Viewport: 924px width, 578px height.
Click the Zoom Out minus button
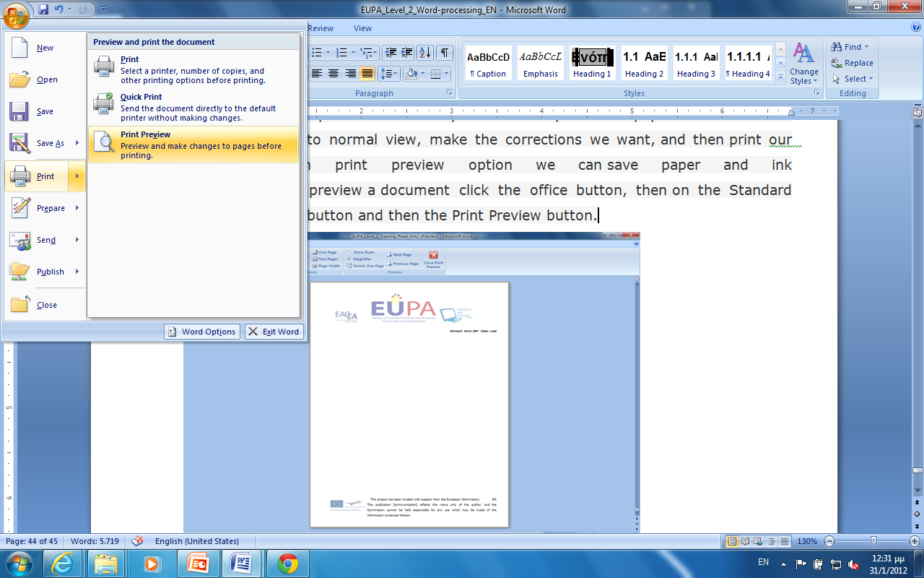829,541
